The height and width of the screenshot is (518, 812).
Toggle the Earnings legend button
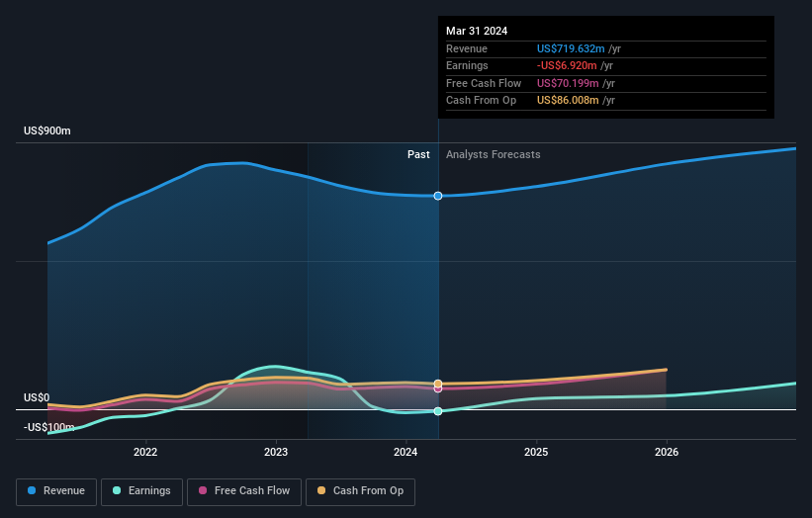click(x=141, y=491)
